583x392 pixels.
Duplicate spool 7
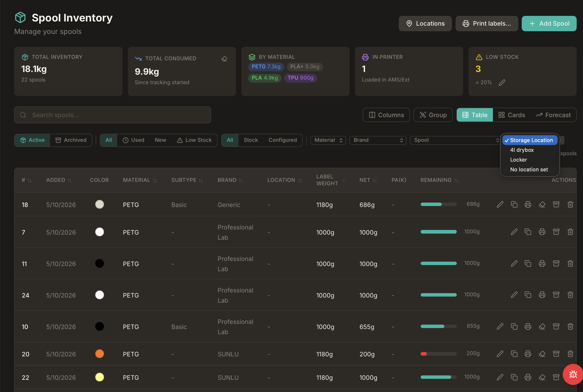click(x=528, y=232)
